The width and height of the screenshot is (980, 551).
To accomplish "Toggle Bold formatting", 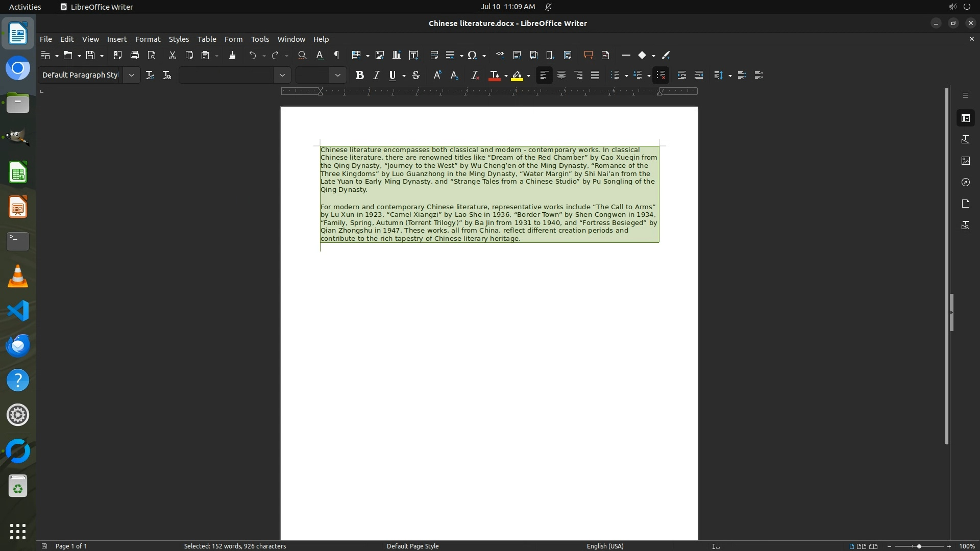I will click(359, 76).
